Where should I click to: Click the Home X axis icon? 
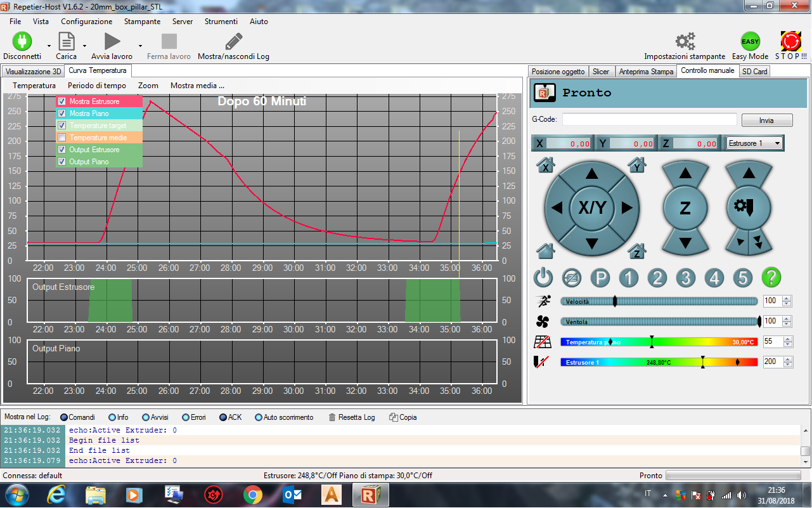(545, 166)
